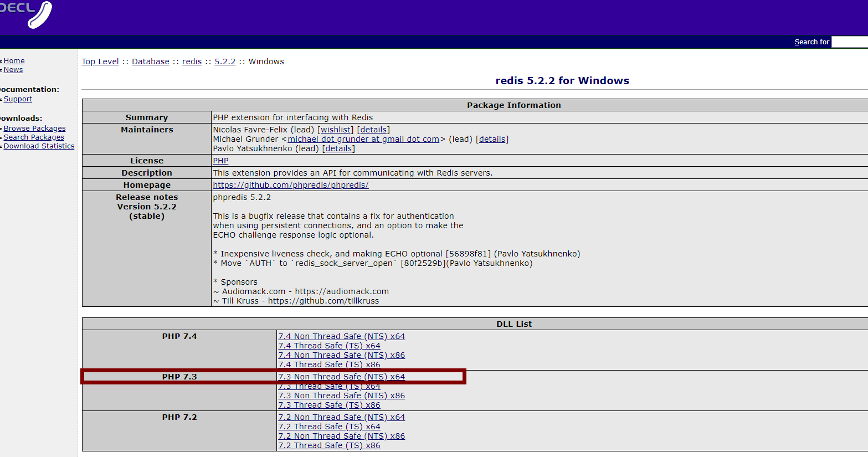The width and height of the screenshot is (868, 457).
Task: Go to Top Level in the breadcrumb
Action: click(100, 61)
